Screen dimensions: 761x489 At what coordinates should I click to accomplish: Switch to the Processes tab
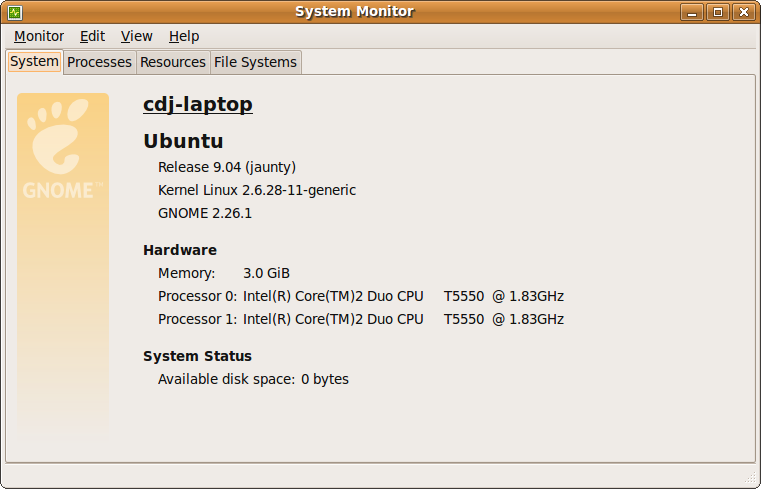click(x=99, y=62)
